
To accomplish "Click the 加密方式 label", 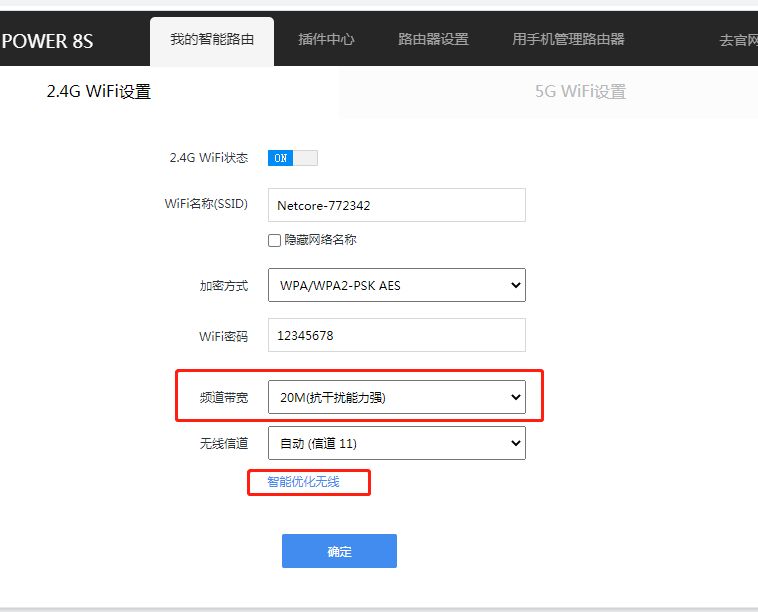I will 224,286.
